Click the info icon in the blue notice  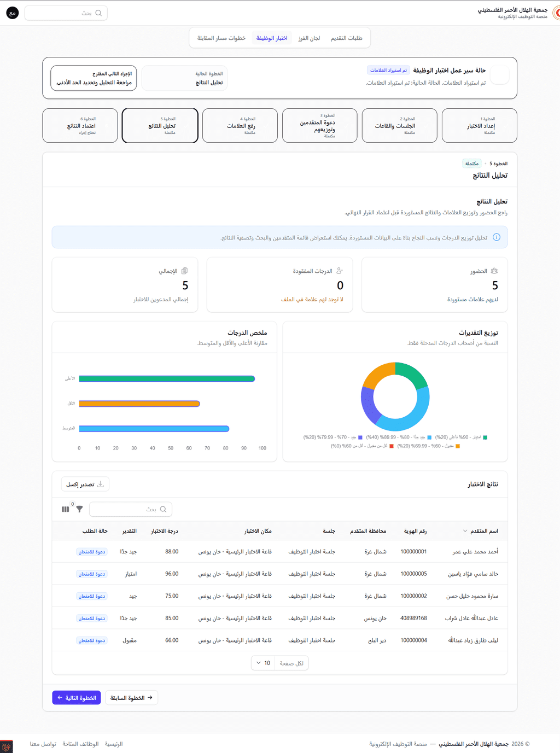[x=497, y=237]
